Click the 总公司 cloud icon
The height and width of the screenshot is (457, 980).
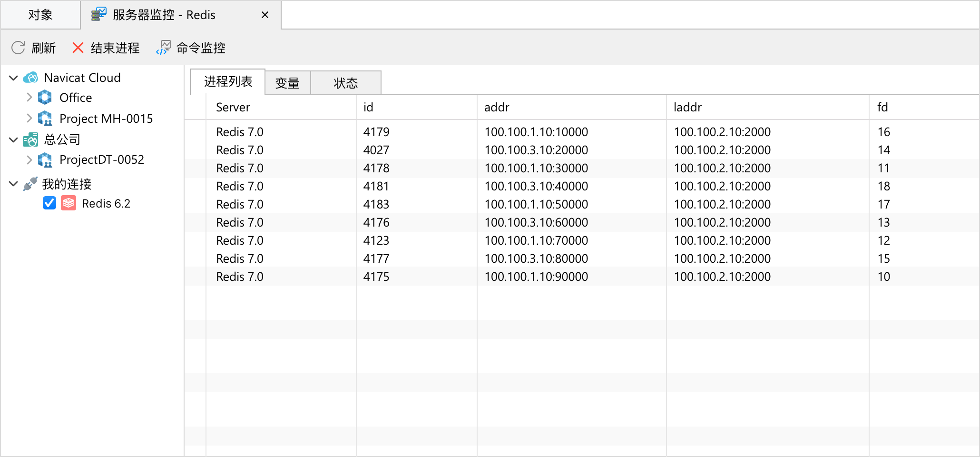[30, 139]
